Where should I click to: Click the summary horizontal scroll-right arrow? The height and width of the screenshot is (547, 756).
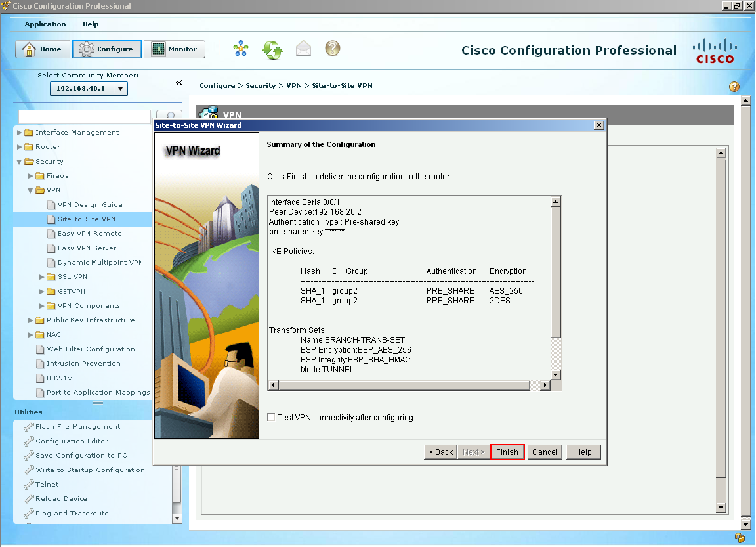pos(545,385)
